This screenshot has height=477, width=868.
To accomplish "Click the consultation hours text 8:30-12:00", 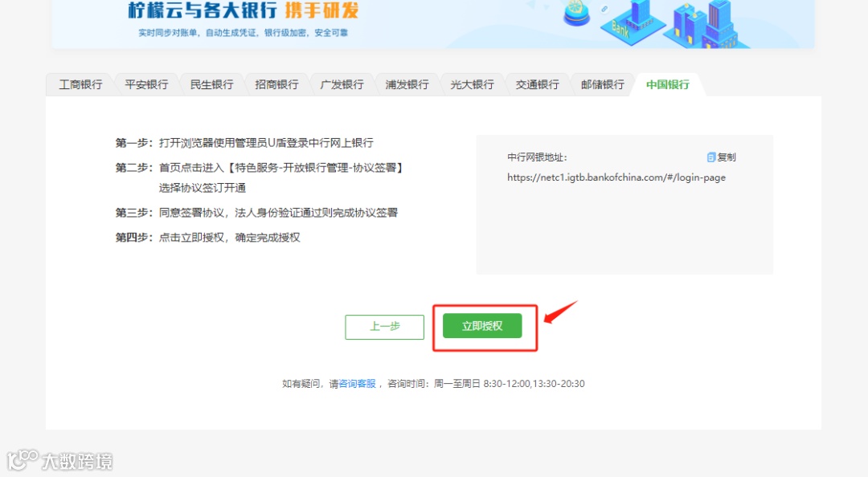I will pyautogui.click(x=507, y=384).
